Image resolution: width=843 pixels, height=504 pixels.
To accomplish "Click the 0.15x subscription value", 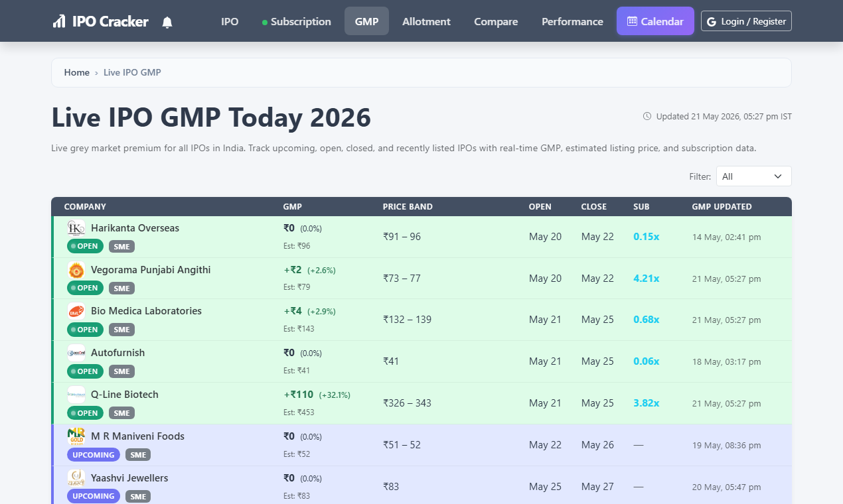I will point(647,237).
